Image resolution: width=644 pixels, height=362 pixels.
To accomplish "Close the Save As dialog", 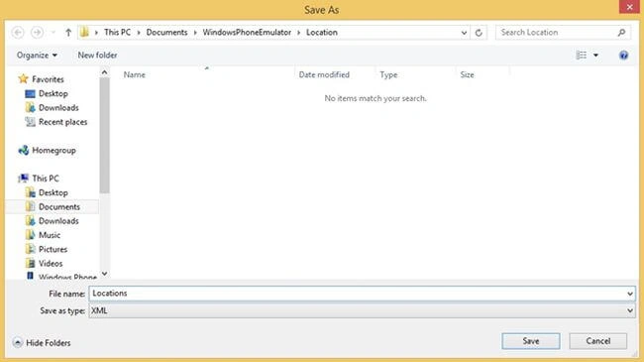I will click(629, 7).
